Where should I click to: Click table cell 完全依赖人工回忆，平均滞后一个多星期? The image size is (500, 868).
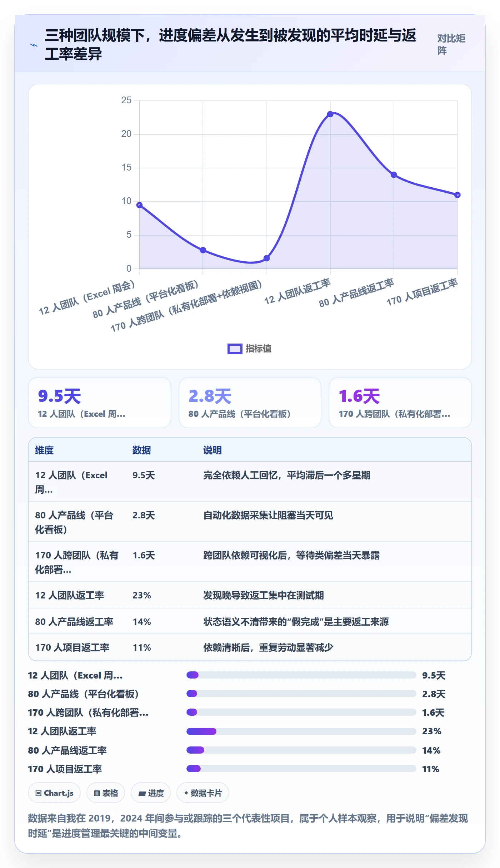pos(287,475)
